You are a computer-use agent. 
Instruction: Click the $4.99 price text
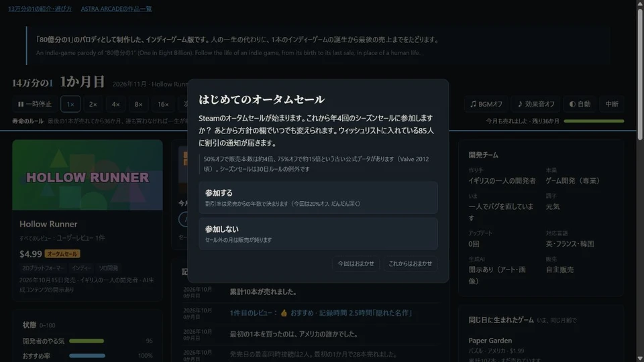point(31,254)
